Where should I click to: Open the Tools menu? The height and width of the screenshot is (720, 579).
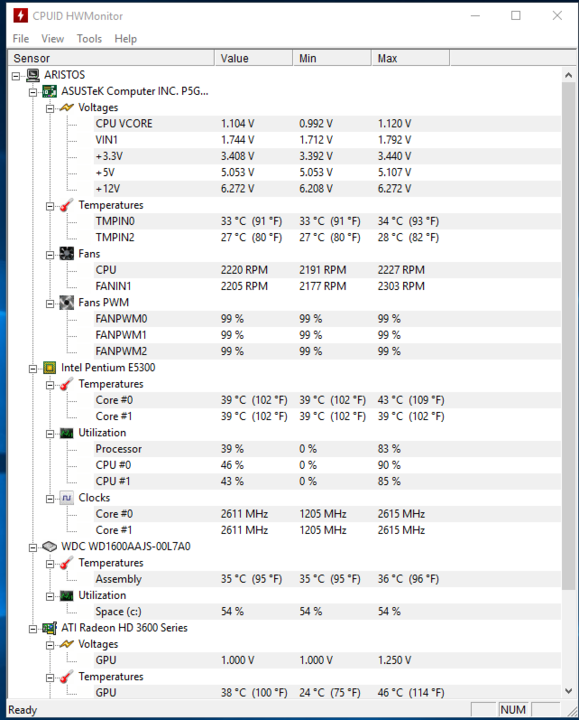89,39
